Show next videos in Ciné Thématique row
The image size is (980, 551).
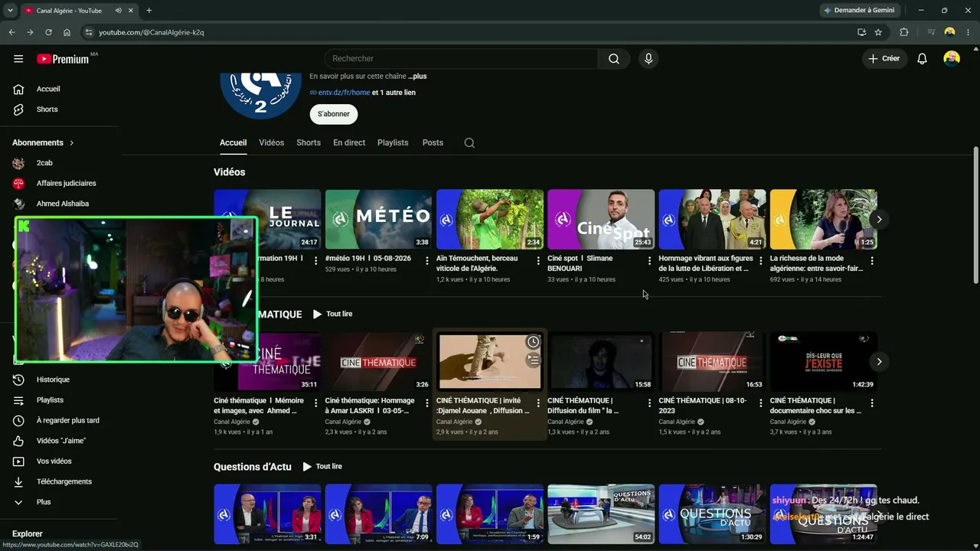point(879,361)
